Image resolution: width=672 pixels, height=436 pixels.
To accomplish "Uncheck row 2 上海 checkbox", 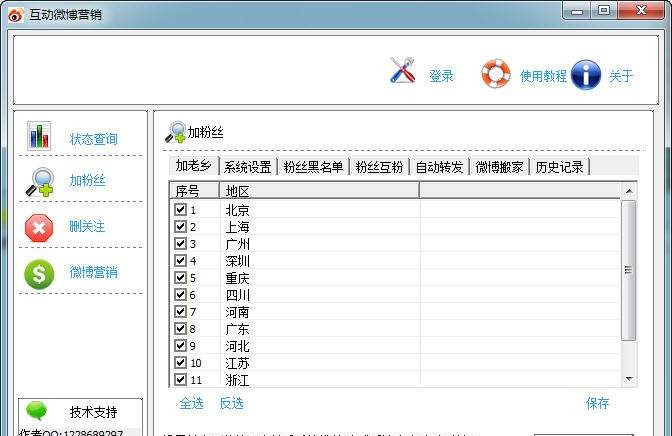I will point(180,226).
